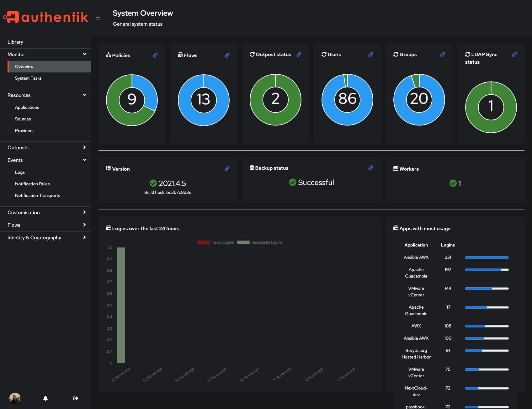Expand the Flows sidebar section

click(x=45, y=225)
